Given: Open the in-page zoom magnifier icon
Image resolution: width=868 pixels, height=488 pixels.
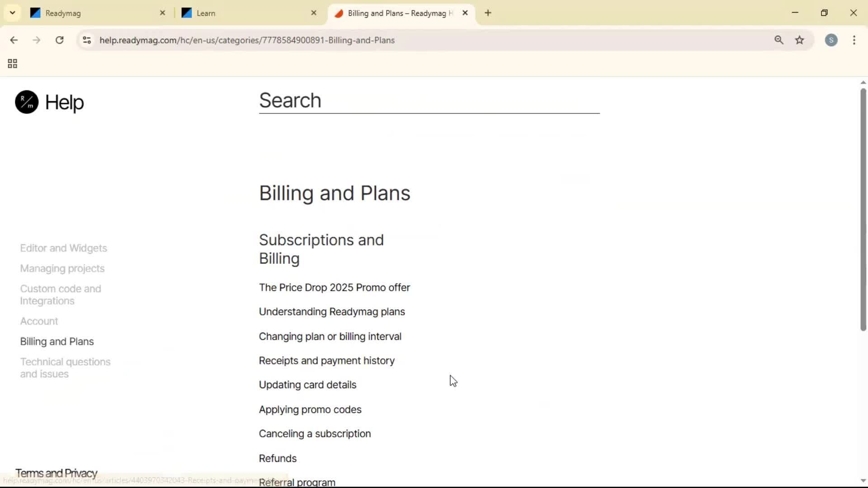Looking at the screenshot, I should click(x=779, y=40).
